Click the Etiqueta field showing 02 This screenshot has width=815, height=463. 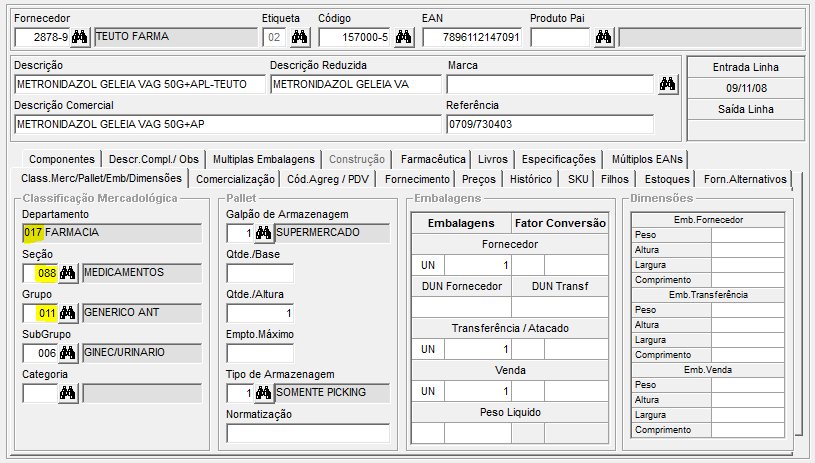point(274,37)
